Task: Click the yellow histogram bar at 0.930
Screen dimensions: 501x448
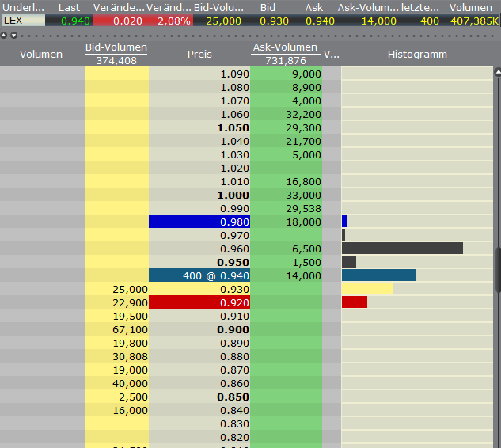Action: (x=366, y=289)
